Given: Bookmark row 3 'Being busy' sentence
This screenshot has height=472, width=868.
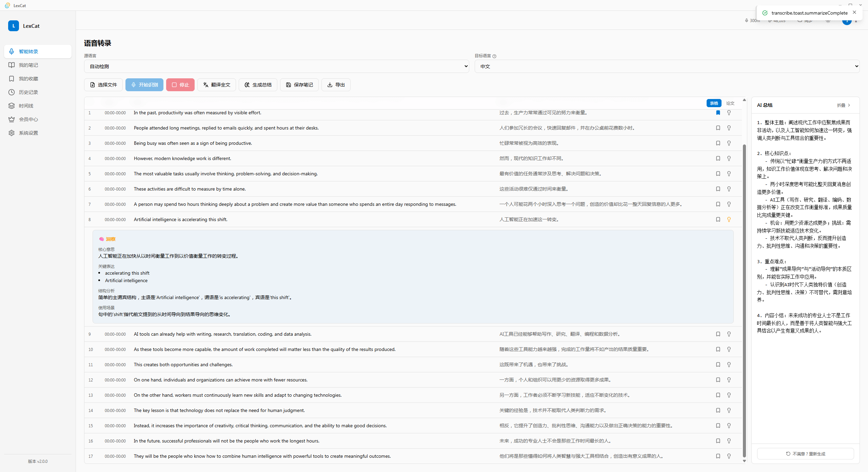Looking at the screenshot, I should coord(718,143).
